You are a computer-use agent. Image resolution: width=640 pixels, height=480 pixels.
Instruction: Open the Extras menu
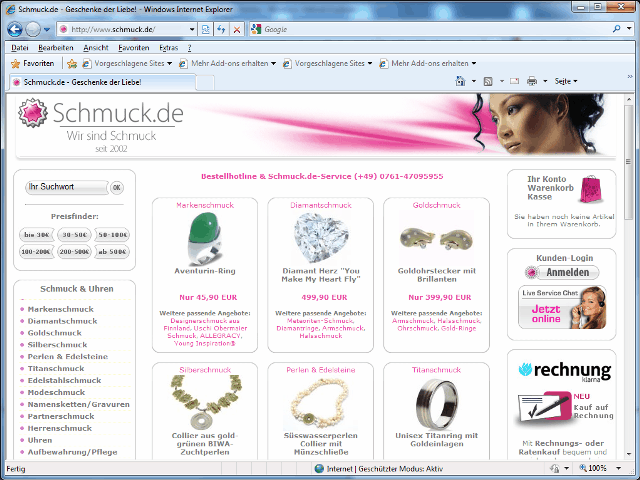coord(169,48)
